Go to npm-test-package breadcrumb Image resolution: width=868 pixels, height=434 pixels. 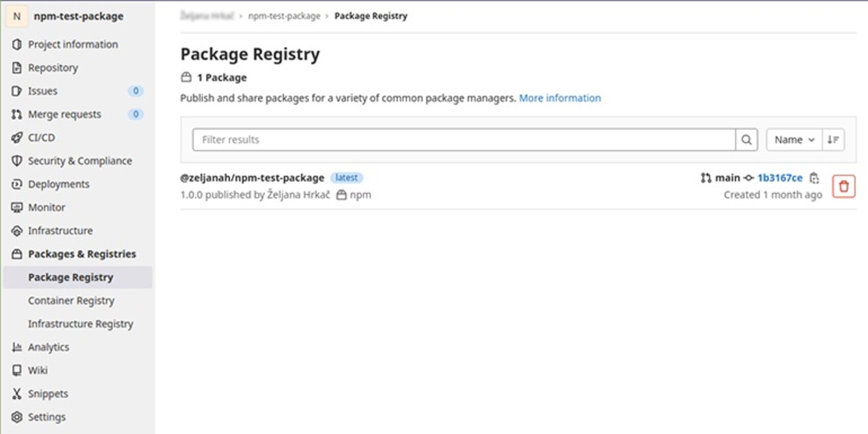coord(284,16)
